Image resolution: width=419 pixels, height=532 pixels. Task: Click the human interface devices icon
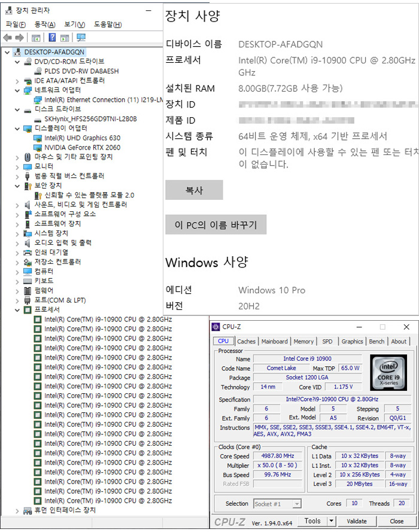tap(28, 510)
